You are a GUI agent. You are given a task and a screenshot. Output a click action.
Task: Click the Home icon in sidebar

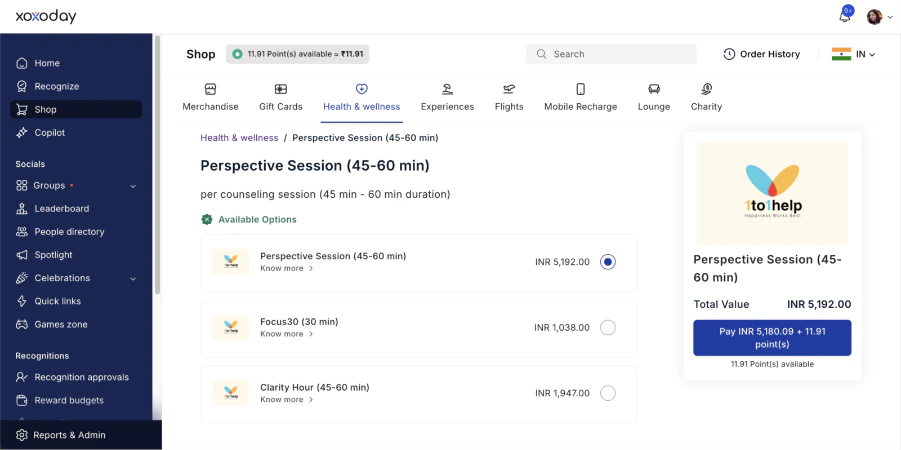pos(22,63)
